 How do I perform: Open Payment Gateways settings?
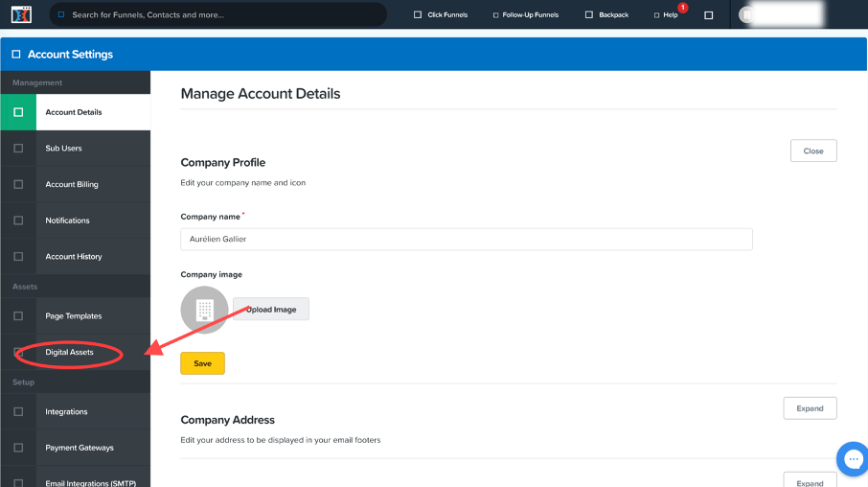click(76, 448)
